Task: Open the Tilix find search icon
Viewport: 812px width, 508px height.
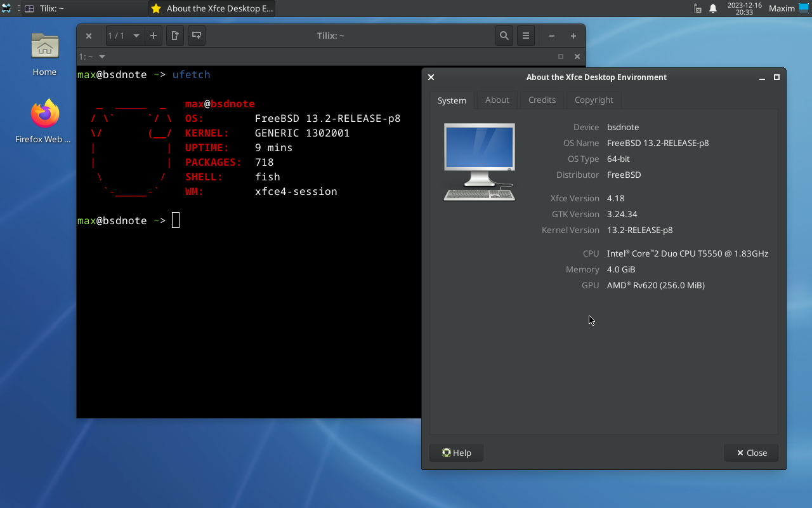Action: [504, 36]
